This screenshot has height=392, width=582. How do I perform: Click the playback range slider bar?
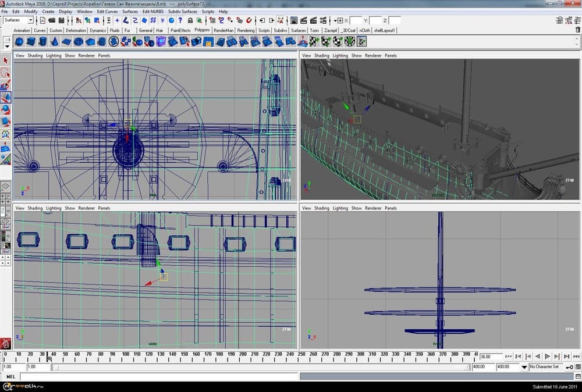pyautogui.click(x=259, y=367)
